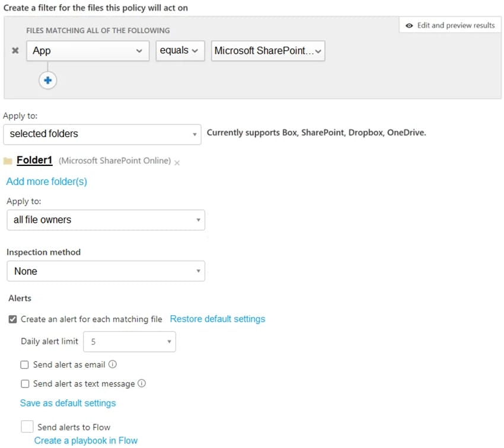Expand the Microsoft SharePoint value dropdown
Screen dimensions: 504x448
(x=268, y=51)
